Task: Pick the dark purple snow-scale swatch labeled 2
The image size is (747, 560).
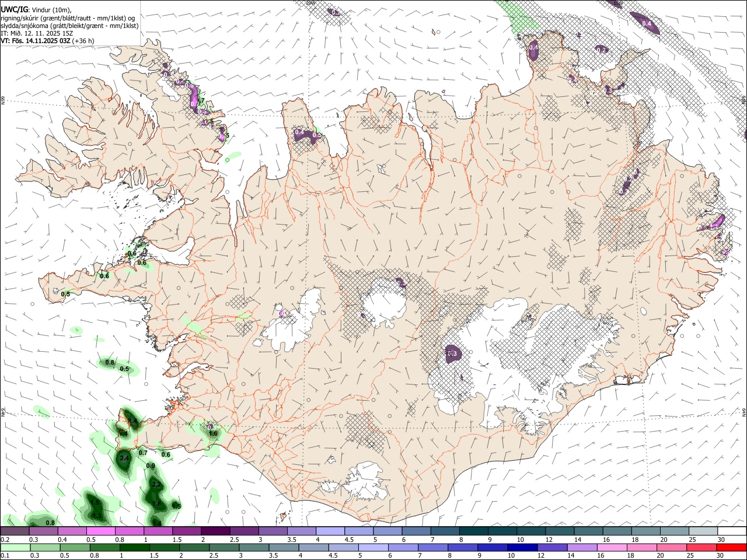Action: click(x=215, y=531)
